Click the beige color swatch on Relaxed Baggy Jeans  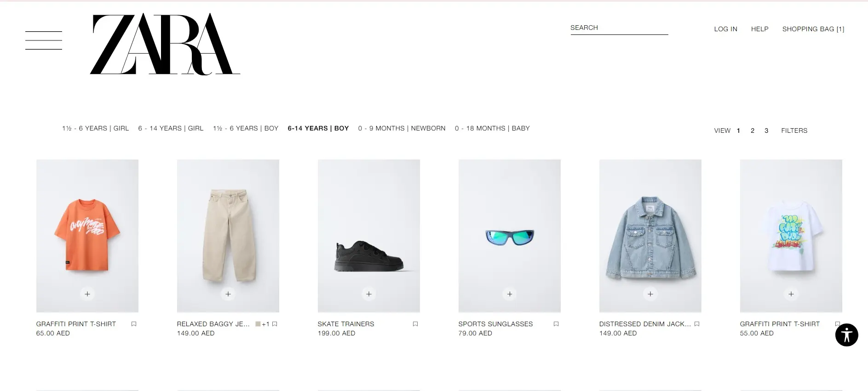(258, 324)
